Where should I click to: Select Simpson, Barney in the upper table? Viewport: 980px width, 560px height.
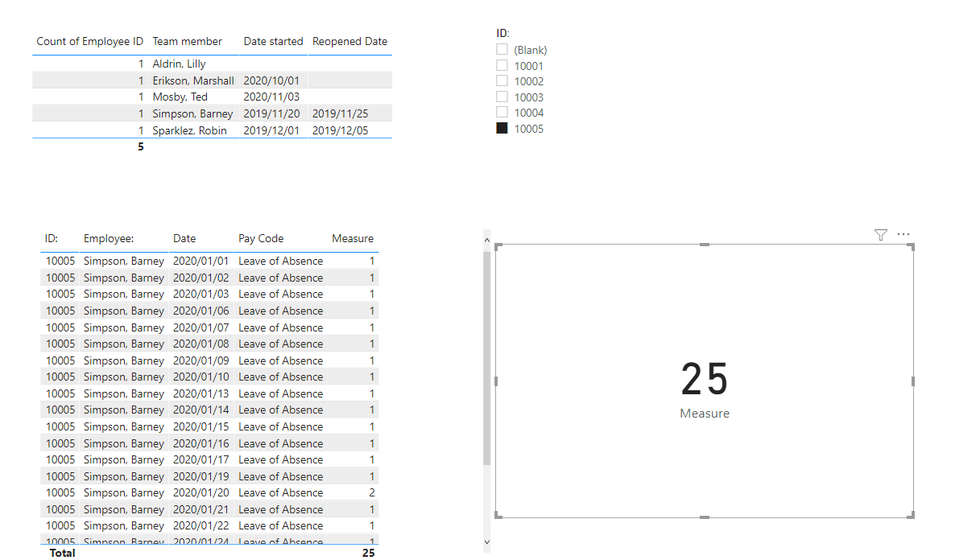pos(193,113)
